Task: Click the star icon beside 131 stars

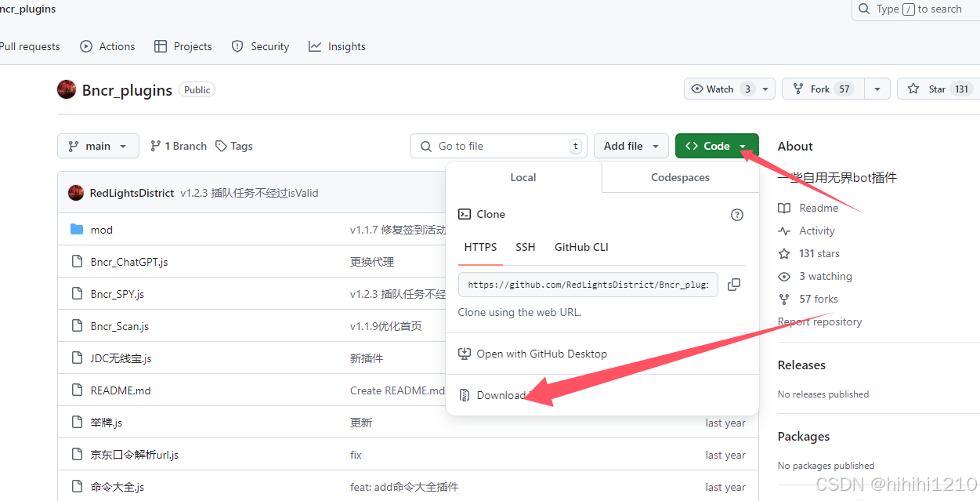Action: tap(784, 253)
